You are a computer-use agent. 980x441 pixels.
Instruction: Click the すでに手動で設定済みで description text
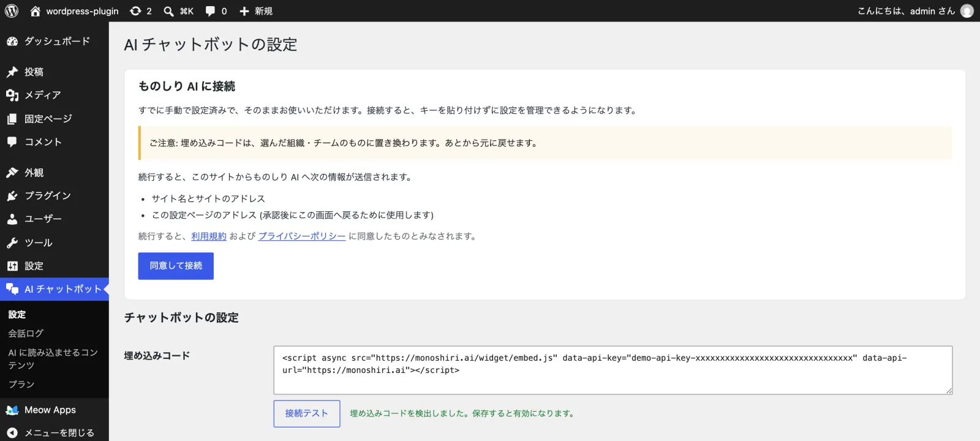point(389,110)
